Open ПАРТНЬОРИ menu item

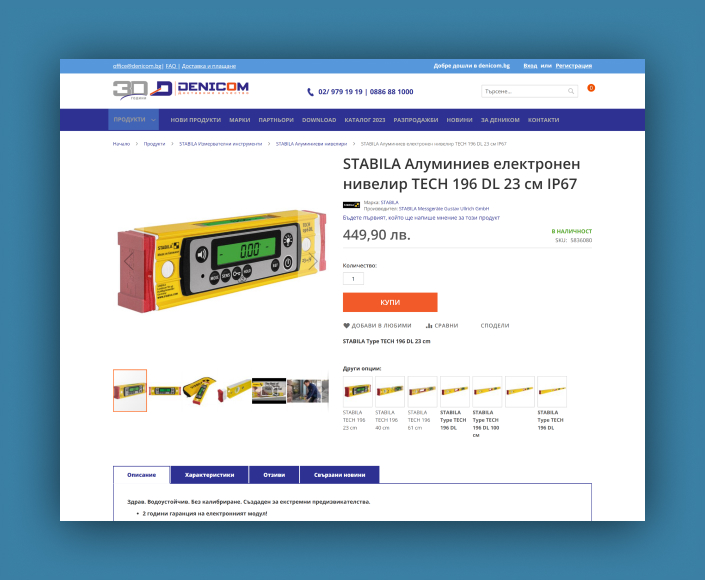pos(276,120)
